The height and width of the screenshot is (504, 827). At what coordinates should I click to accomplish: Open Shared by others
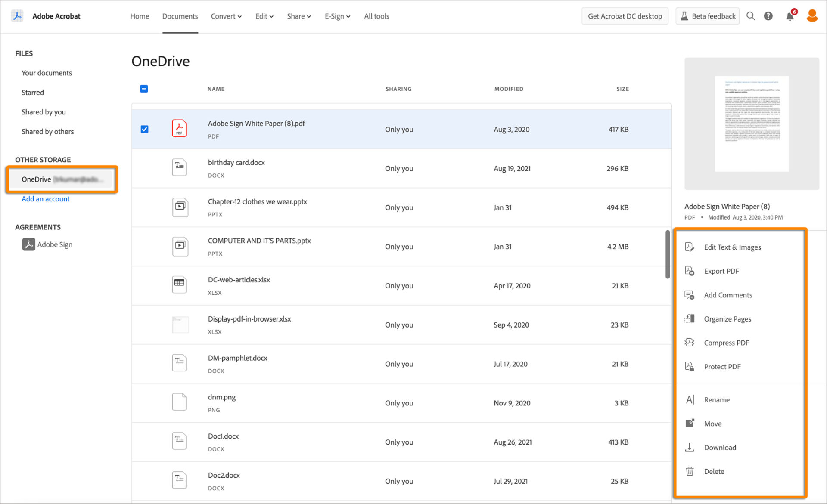point(47,132)
